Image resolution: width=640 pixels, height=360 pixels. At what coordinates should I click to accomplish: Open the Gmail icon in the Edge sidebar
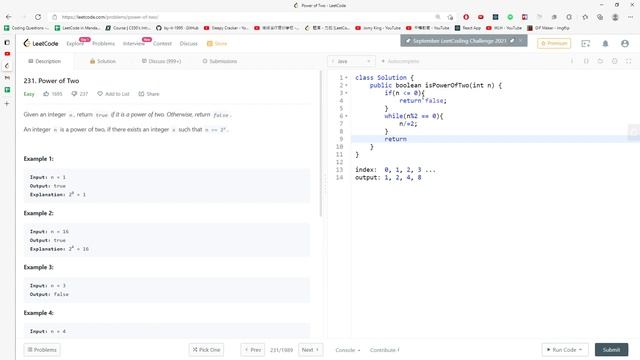(7, 78)
